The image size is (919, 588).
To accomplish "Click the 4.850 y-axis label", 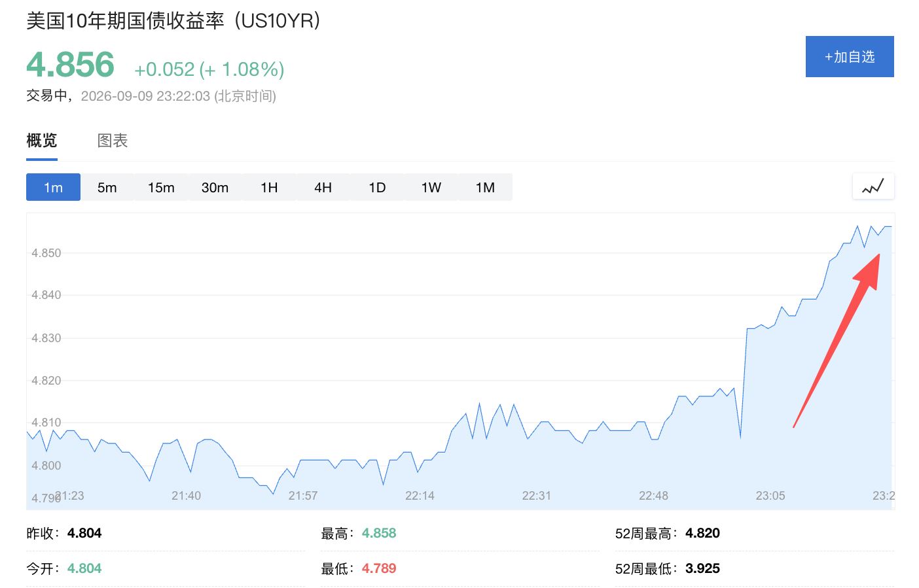I will click(x=46, y=253).
